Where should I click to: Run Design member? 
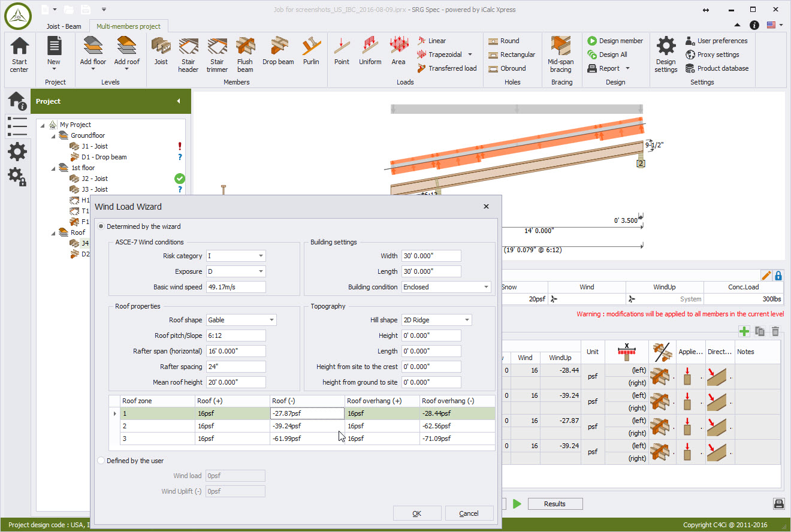[615, 41]
